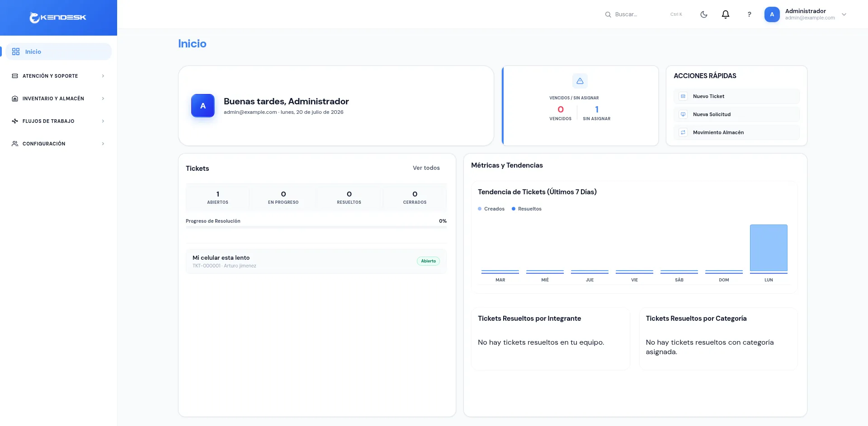Click the Movimiento Almacén arrows icon

683,132
